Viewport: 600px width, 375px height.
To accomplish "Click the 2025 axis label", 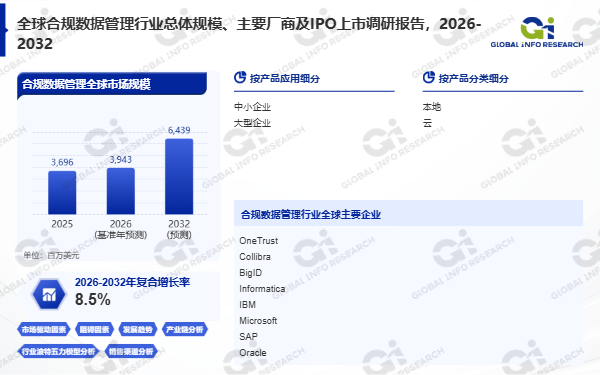I will click(x=62, y=224).
